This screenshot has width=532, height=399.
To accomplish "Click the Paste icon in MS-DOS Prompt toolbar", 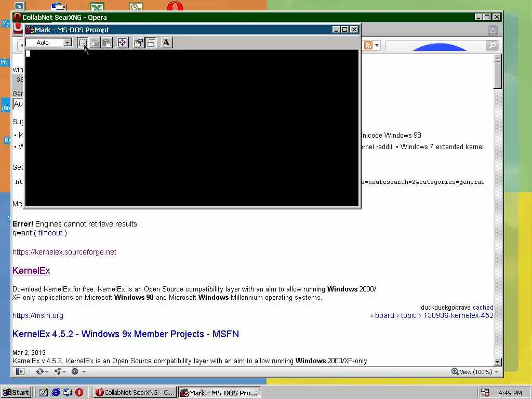I will (x=107, y=43).
